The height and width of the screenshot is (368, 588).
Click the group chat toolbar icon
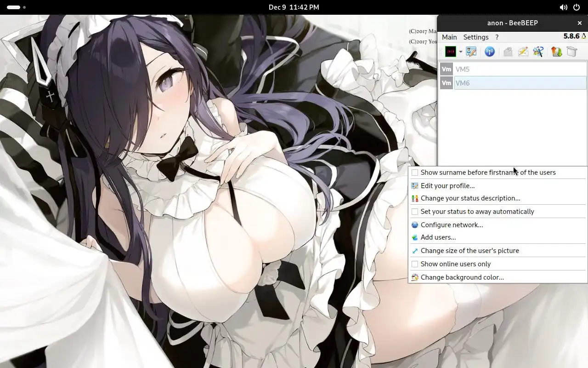538,52
